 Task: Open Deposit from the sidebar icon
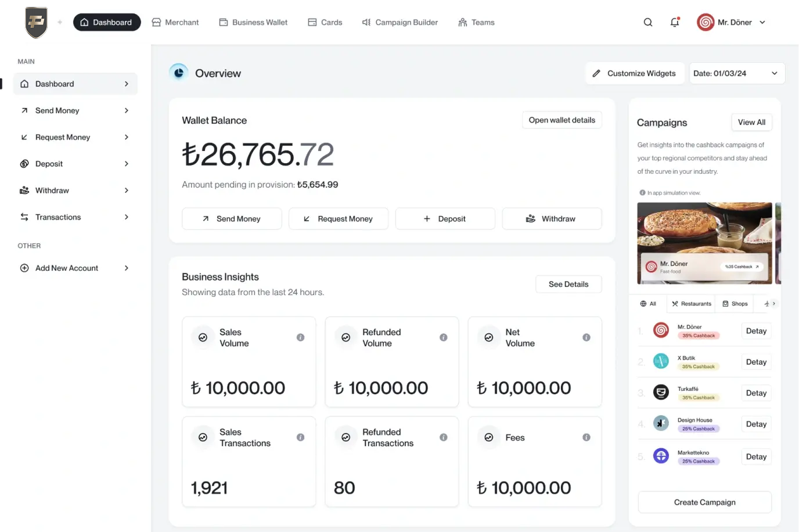click(x=24, y=163)
